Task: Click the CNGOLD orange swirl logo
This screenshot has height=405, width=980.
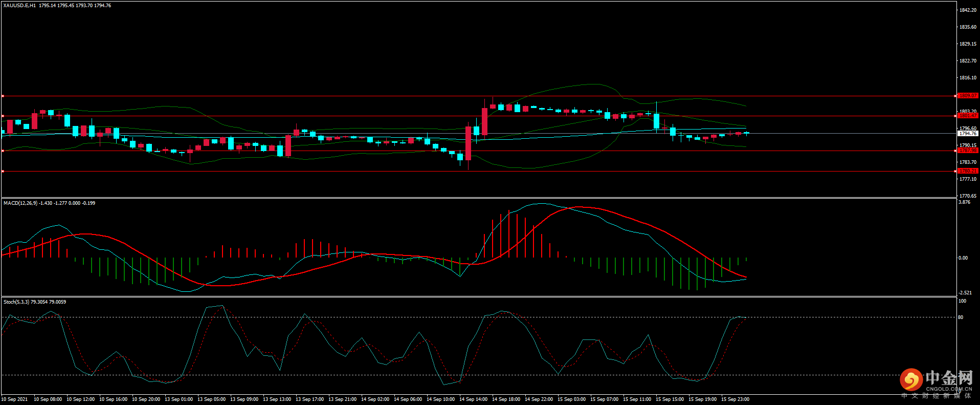Action: tap(911, 379)
